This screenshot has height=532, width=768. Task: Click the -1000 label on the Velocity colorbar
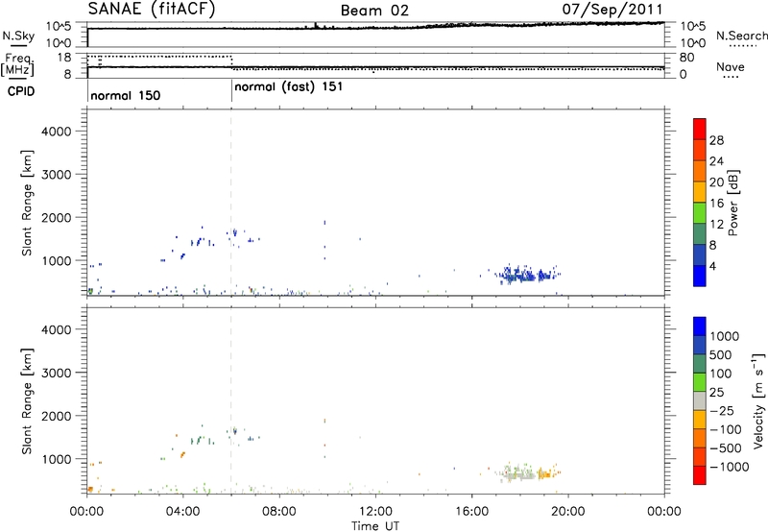(729, 467)
